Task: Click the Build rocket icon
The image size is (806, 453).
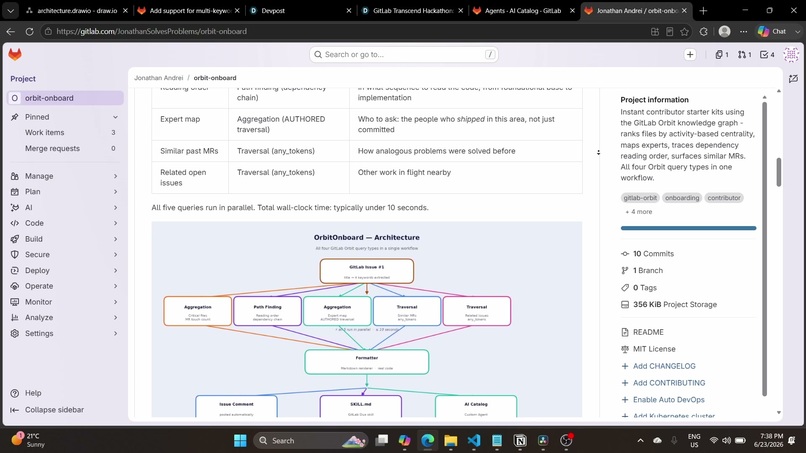Action: [15, 239]
